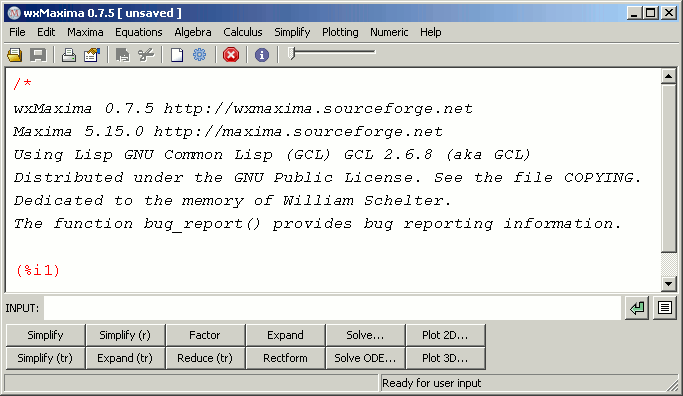
Task: Send input with the green enter arrow
Action: pyautogui.click(x=637, y=308)
